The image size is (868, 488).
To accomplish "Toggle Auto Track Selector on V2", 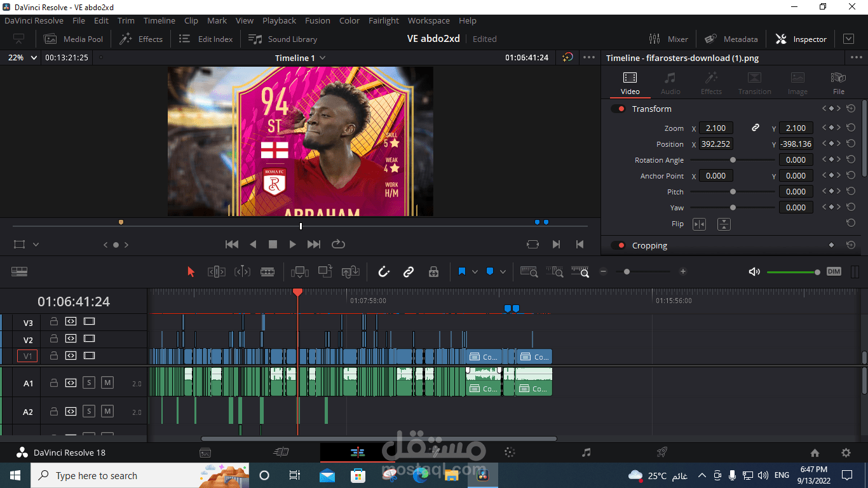I will pos(71,339).
